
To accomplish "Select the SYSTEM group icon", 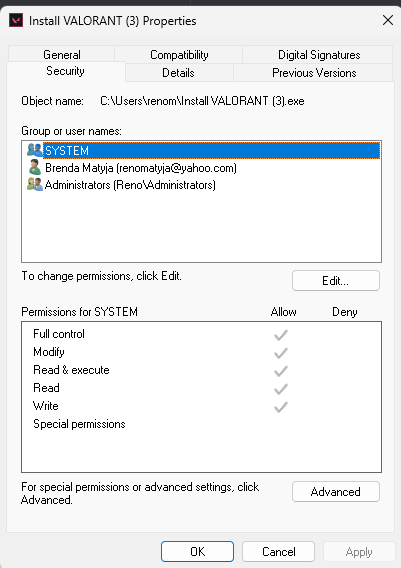I will coord(35,150).
